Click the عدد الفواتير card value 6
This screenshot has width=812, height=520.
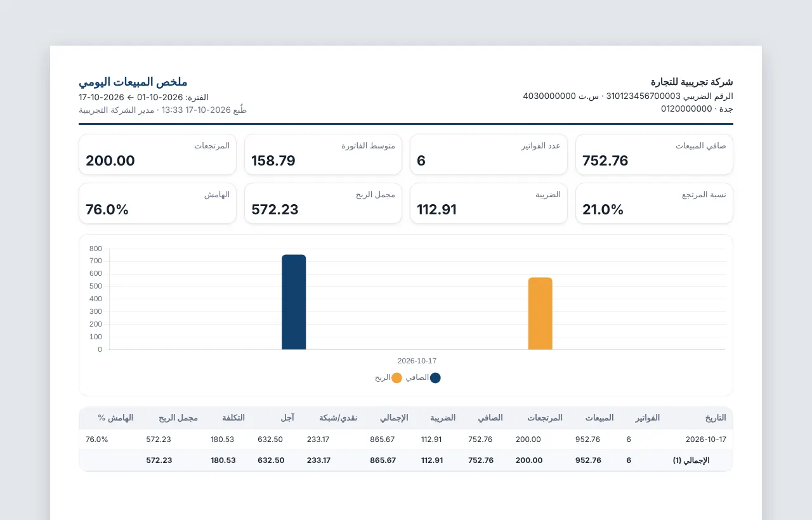421,160
